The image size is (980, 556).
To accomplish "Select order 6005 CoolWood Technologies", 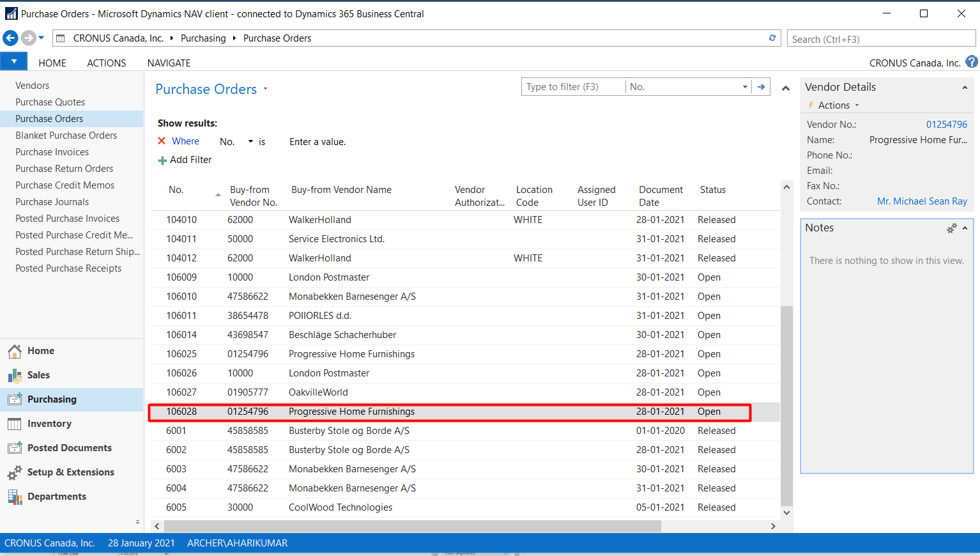I will tap(465, 507).
